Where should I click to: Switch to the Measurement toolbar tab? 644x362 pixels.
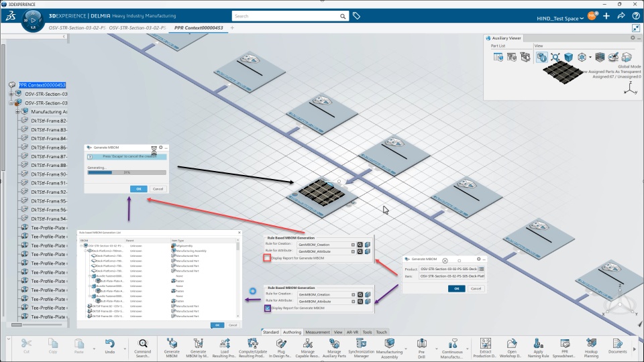click(x=317, y=332)
